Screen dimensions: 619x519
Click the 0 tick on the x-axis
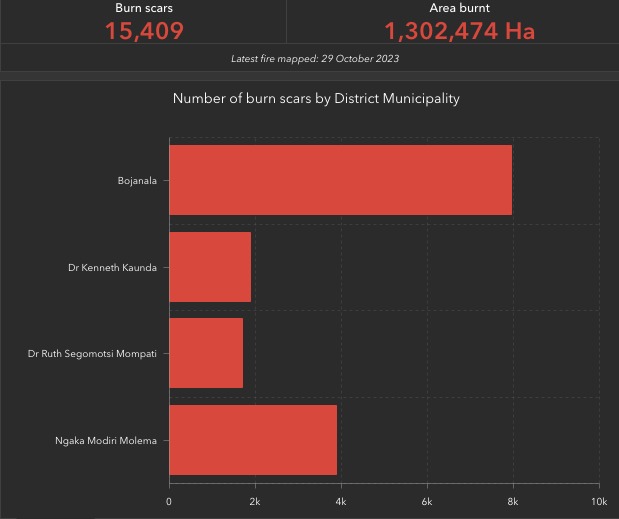point(169,500)
